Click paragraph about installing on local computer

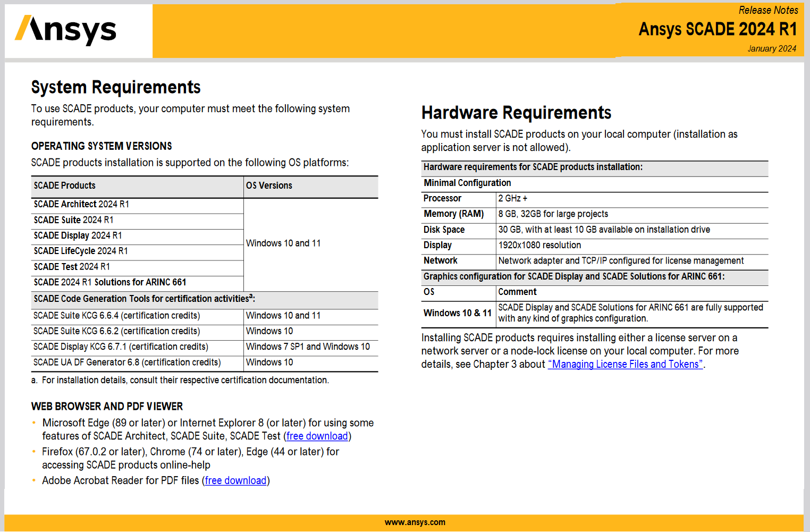pyautogui.click(x=579, y=141)
